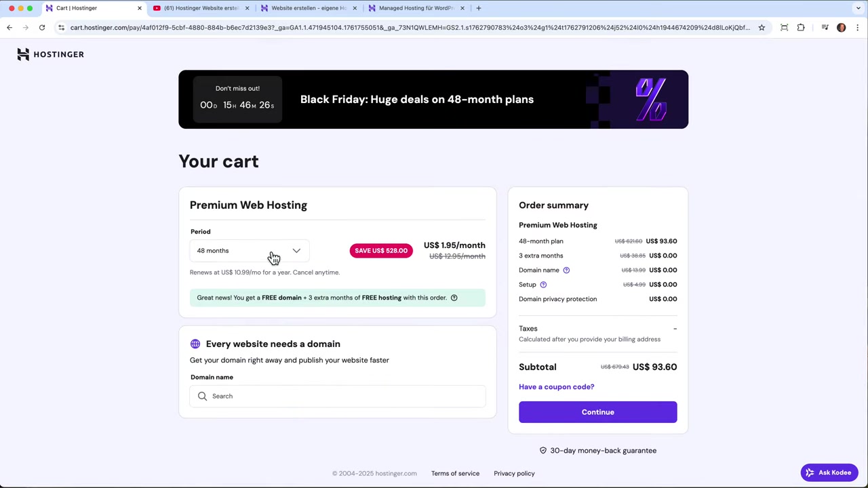Viewport: 868px width, 488px height.
Task: Click the Subtotal US$ 93.60 amount
Action: 654,367
